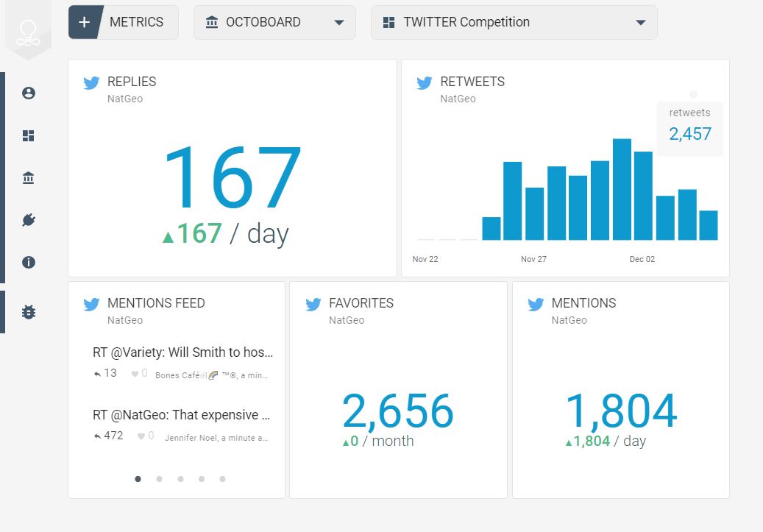Click NatGeo under the RETWEETS title
This screenshot has height=532, width=763.
[x=458, y=99]
